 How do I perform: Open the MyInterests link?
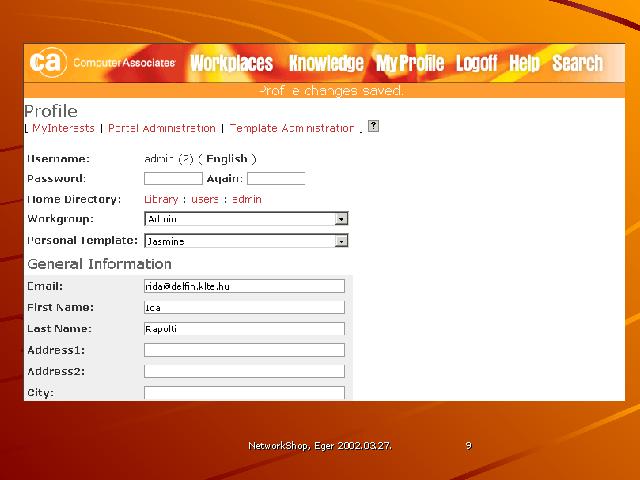pyautogui.click(x=63, y=128)
